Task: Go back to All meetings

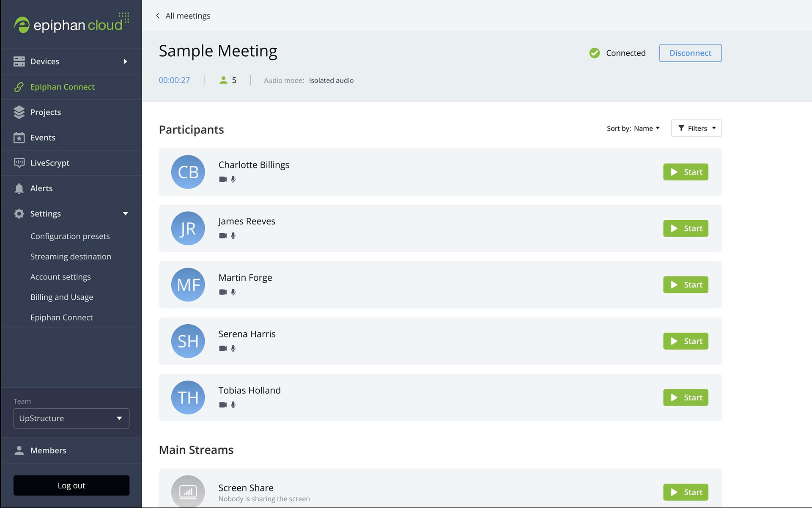Action: 183,16
